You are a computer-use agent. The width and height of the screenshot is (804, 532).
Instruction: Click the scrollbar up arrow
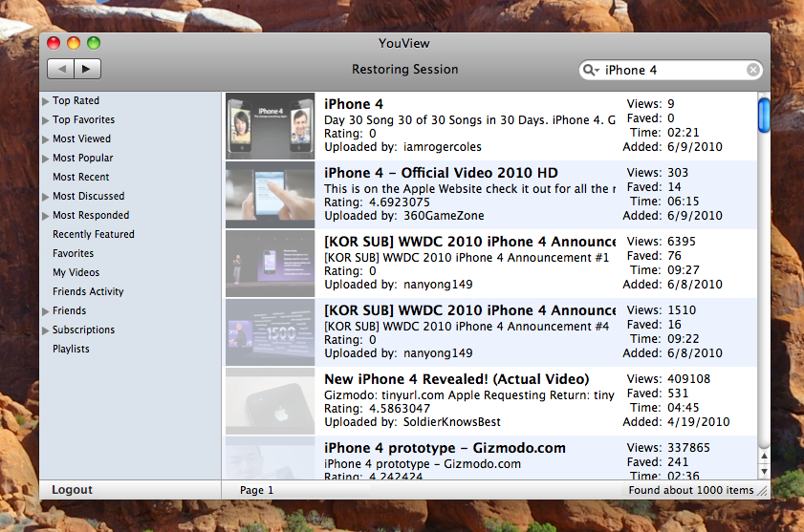point(764,456)
